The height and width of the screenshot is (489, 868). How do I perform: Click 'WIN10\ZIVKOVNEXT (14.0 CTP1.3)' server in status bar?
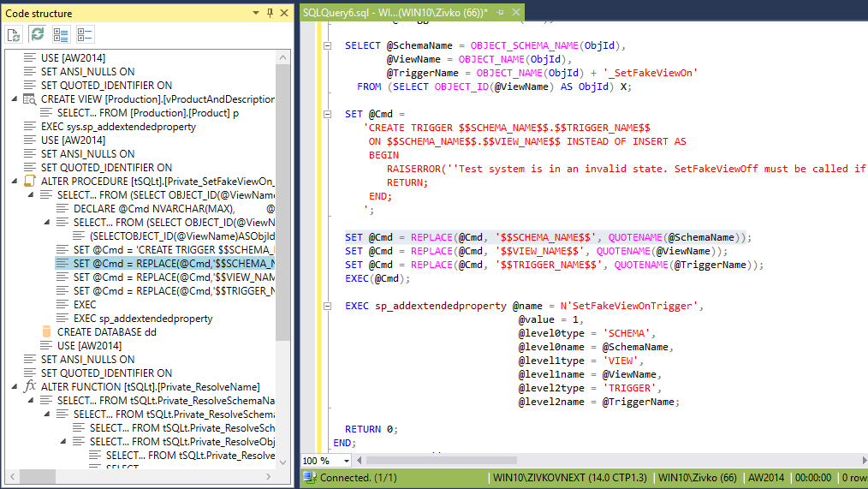[569, 477]
